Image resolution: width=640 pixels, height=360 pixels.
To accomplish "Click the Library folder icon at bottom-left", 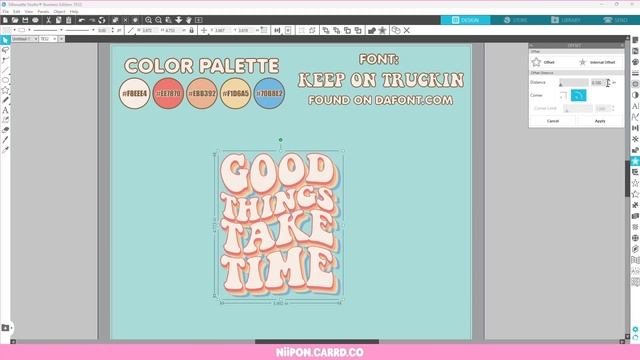I will pos(5,328).
